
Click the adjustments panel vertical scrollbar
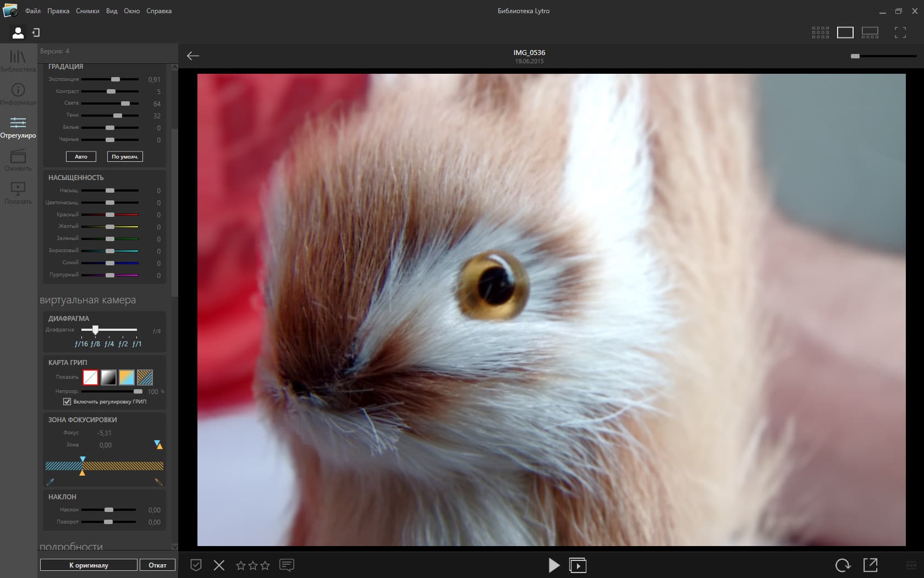174,212
